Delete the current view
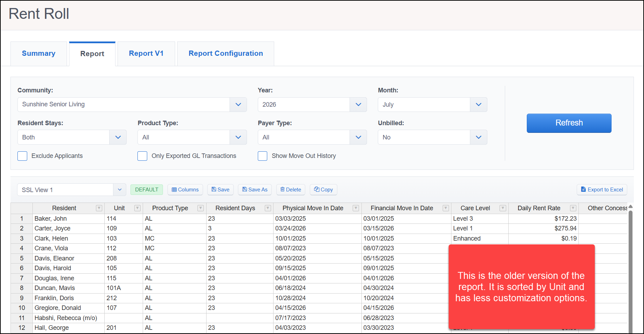 291,190
